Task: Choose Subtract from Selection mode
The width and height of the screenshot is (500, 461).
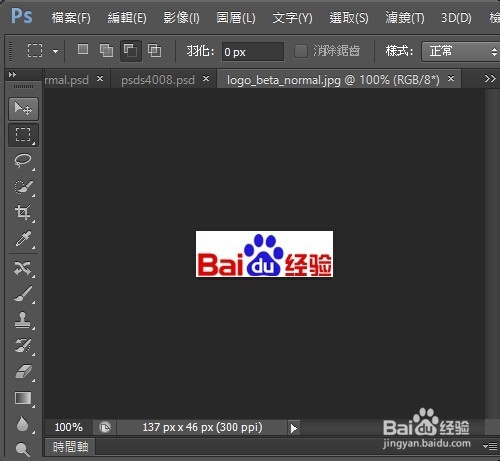Action: (130, 51)
